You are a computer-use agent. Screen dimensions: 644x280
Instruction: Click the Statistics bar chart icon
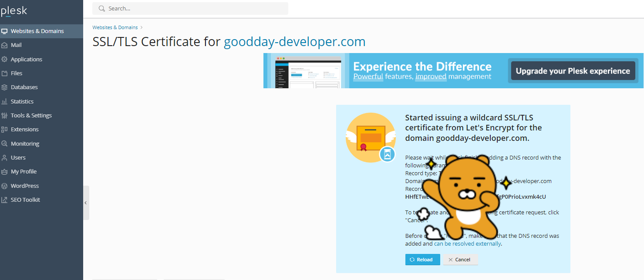tap(4, 101)
